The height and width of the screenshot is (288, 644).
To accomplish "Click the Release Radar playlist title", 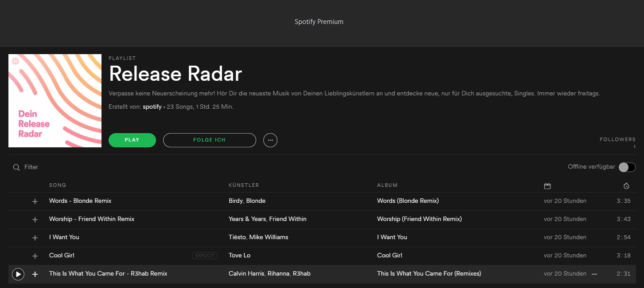I will click(175, 74).
